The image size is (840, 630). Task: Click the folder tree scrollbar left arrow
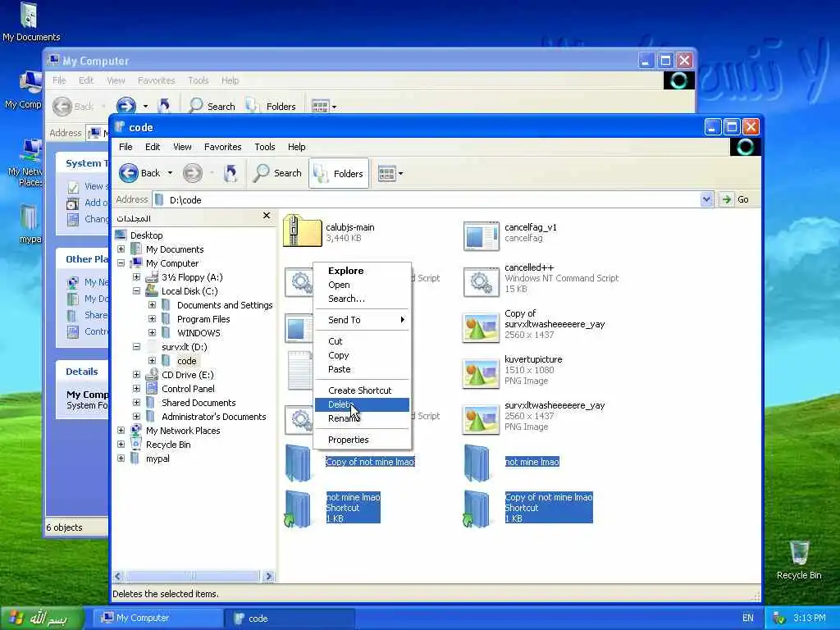119,577
